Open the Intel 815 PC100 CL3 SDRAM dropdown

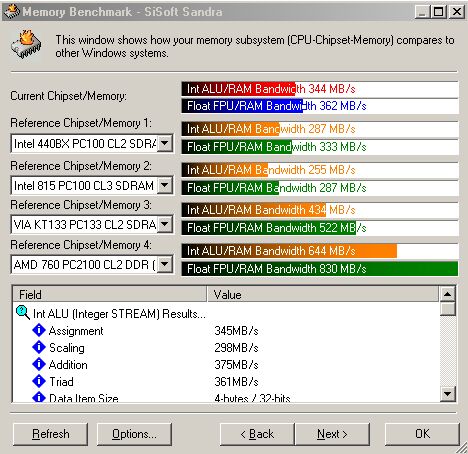pyautogui.click(x=164, y=185)
